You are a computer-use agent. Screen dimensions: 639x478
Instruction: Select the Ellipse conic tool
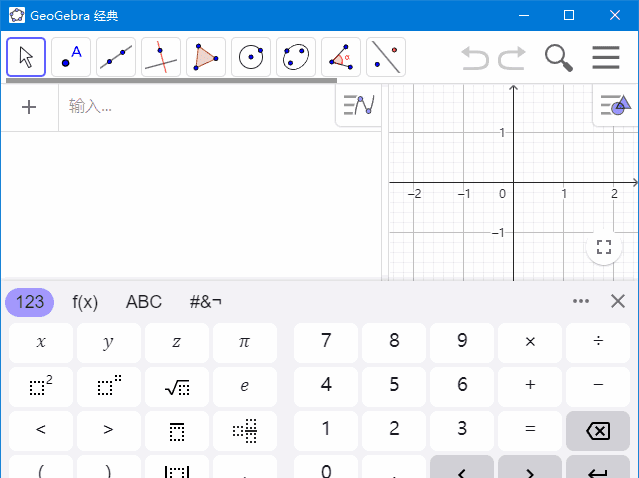click(x=296, y=57)
